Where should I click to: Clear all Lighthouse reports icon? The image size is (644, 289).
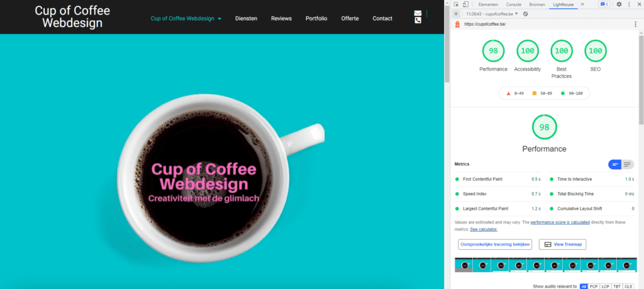(x=525, y=14)
